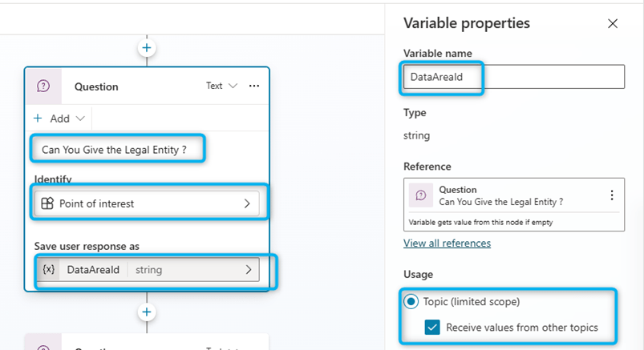The width and height of the screenshot is (644, 350).
Task: Click the question icon in Reference card
Action: [421, 195]
